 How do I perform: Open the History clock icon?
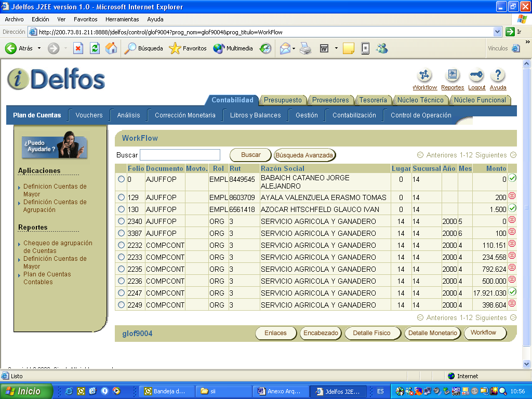pos(265,48)
